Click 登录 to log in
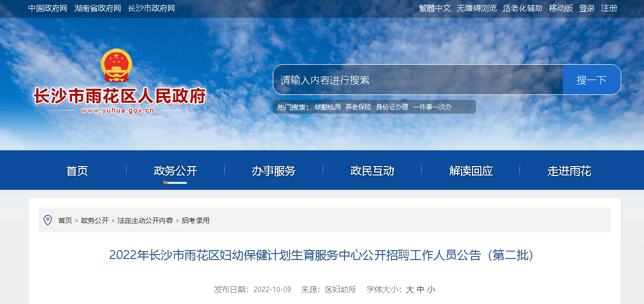 pos(587,8)
